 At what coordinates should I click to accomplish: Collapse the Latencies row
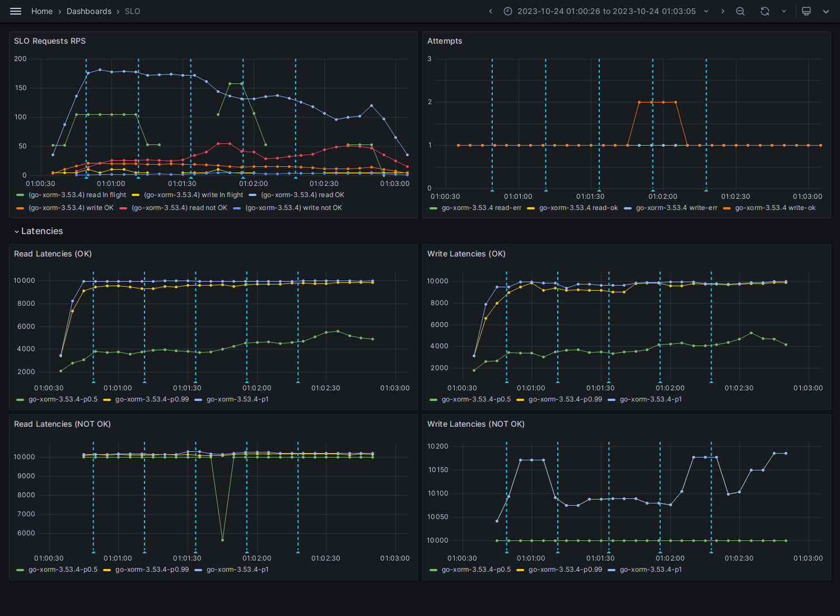point(17,231)
